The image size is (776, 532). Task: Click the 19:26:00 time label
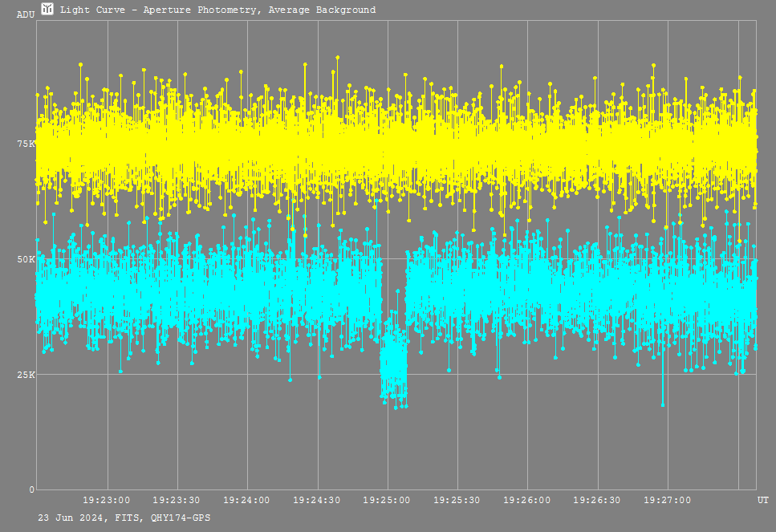pos(527,501)
